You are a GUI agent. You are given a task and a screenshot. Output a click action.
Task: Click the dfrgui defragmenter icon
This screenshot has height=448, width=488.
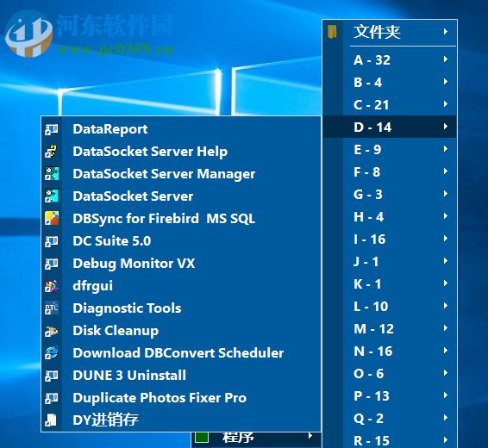tap(52, 286)
